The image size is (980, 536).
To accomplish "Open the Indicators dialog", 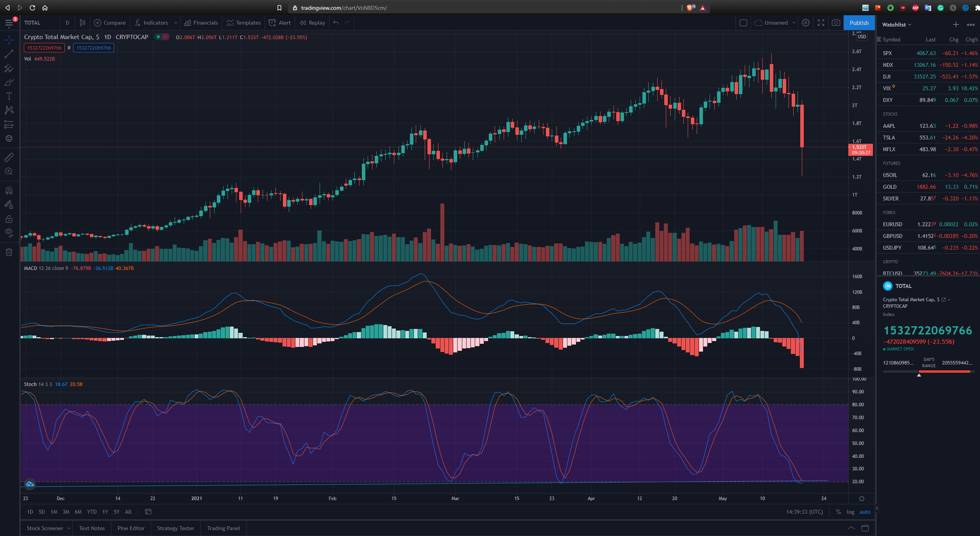I will [151, 23].
